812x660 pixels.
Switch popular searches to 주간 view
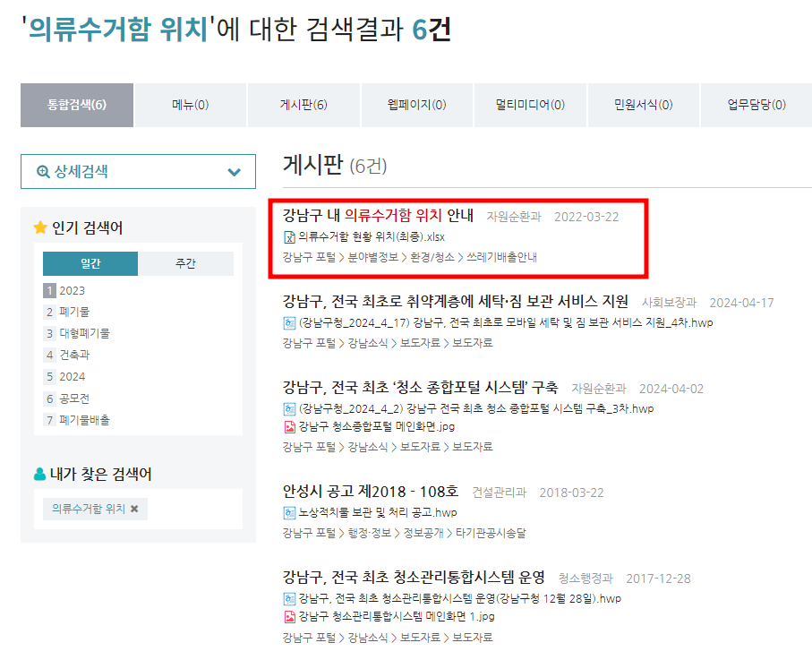[x=185, y=263]
